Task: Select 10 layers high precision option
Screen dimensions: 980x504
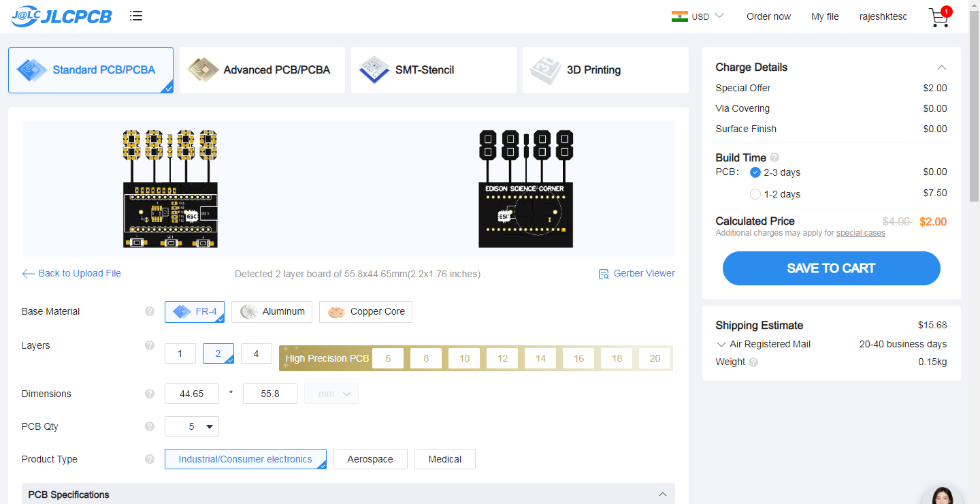Action: (464, 358)
